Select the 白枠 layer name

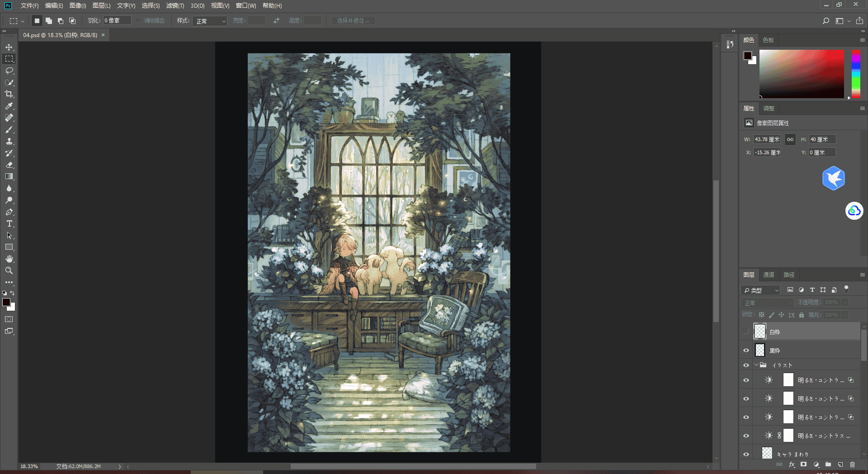pos(775,332)
